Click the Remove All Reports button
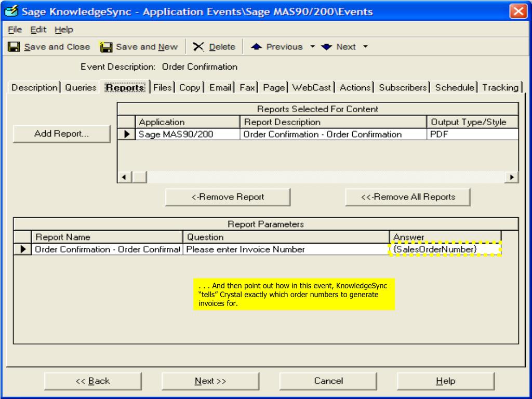 408,197
